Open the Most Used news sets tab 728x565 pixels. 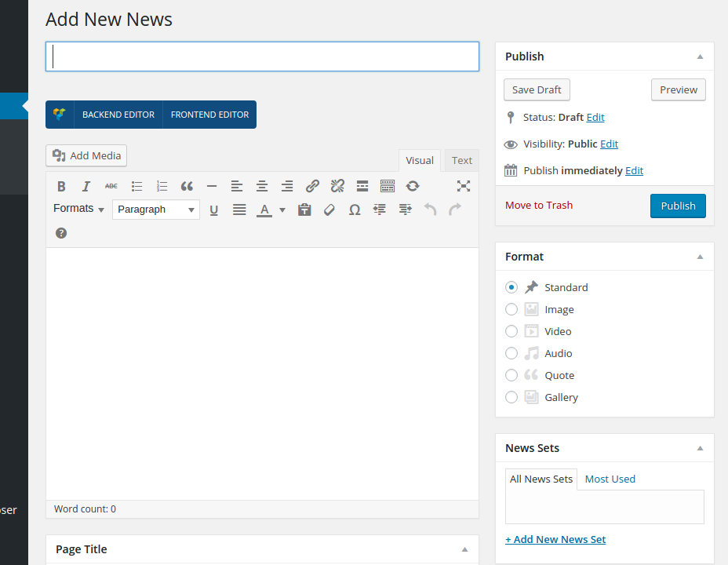pyautogui.click(x=610, y=479)
